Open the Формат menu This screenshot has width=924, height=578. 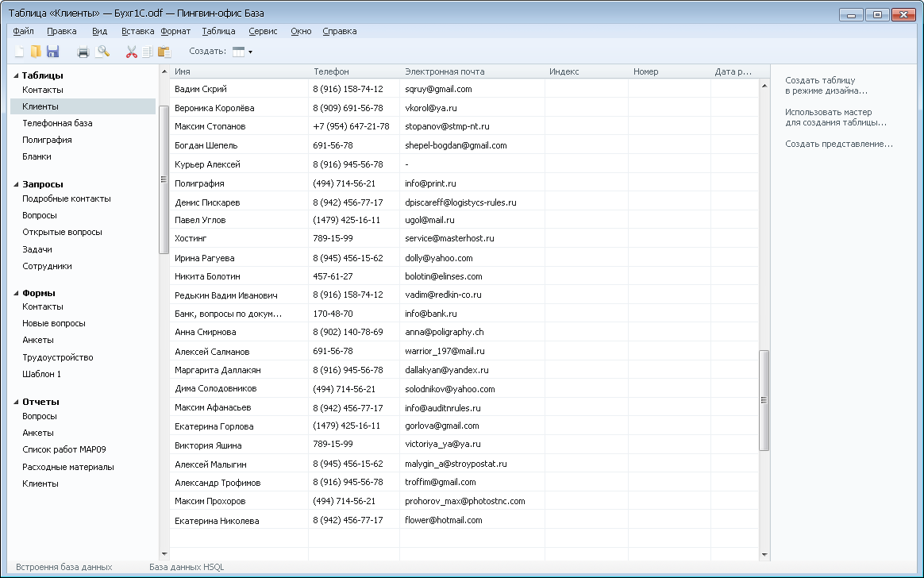tap(175, 31)
